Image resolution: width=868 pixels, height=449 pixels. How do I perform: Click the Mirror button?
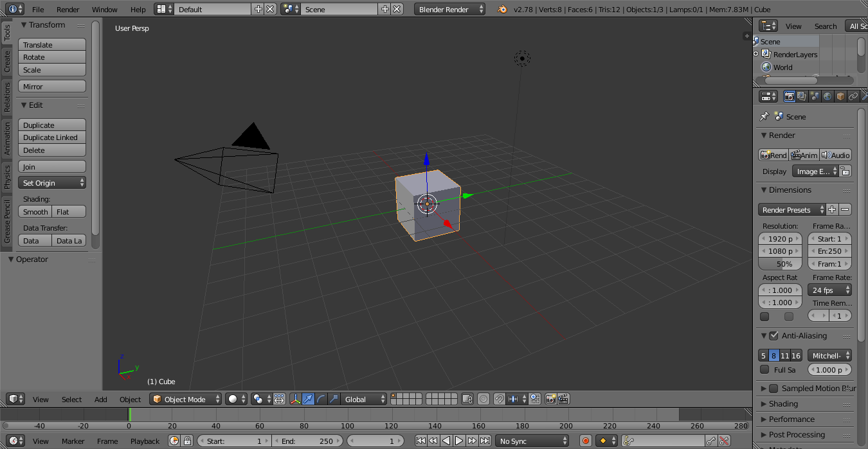click(x=52, y=86)
